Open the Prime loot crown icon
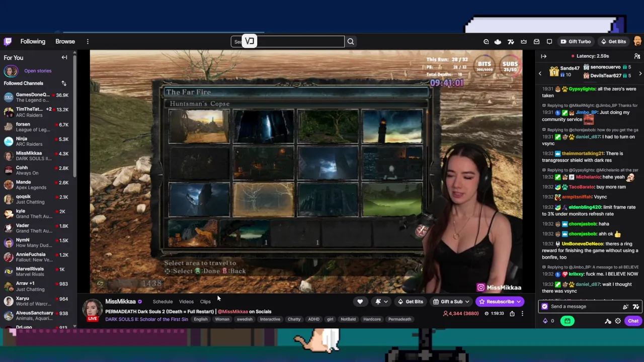 coord(524,42)
